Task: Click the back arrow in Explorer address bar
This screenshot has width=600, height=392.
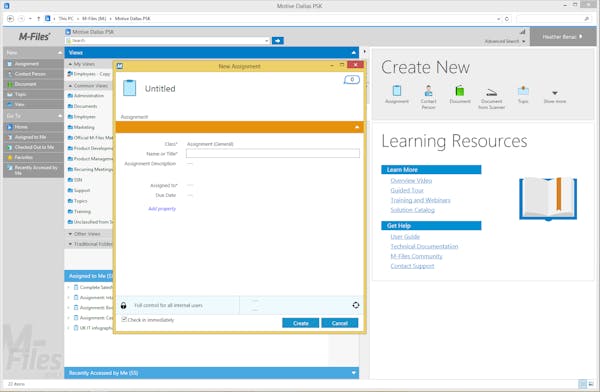Action: (x=10, y=18)
